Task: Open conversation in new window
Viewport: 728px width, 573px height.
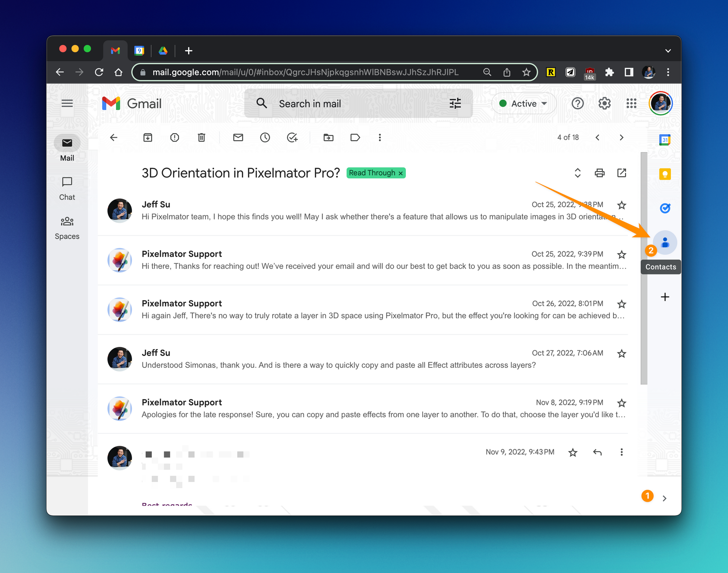Action: 622,173
